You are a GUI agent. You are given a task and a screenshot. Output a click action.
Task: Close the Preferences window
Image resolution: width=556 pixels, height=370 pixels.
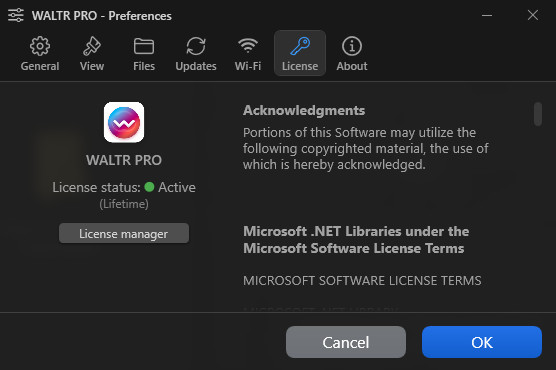tap(533, 15)
